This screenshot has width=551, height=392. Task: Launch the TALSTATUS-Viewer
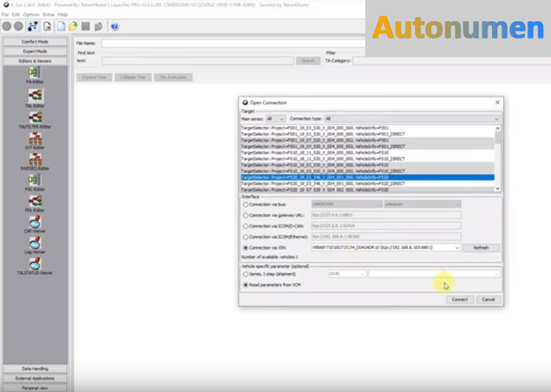35,266
